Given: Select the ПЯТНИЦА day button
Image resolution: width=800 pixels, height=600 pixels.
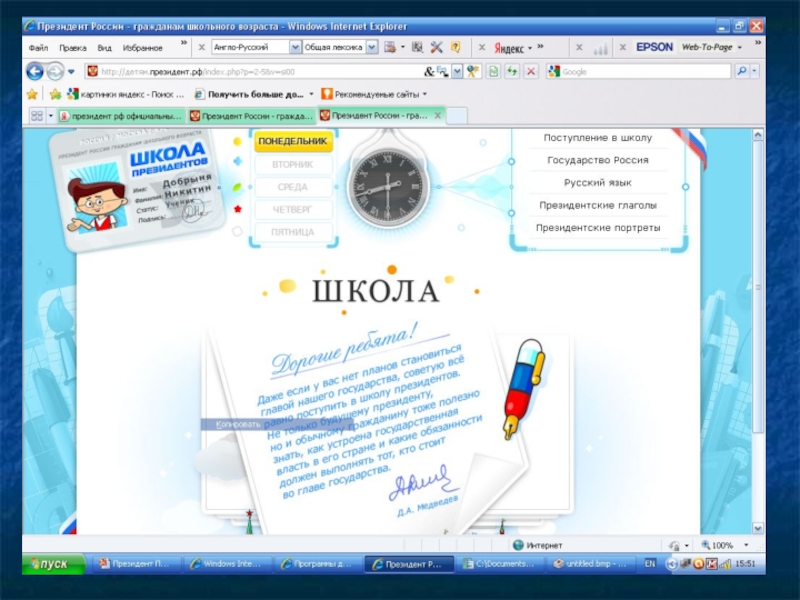Looking at the screenshot, I should (x=292, y=232).
